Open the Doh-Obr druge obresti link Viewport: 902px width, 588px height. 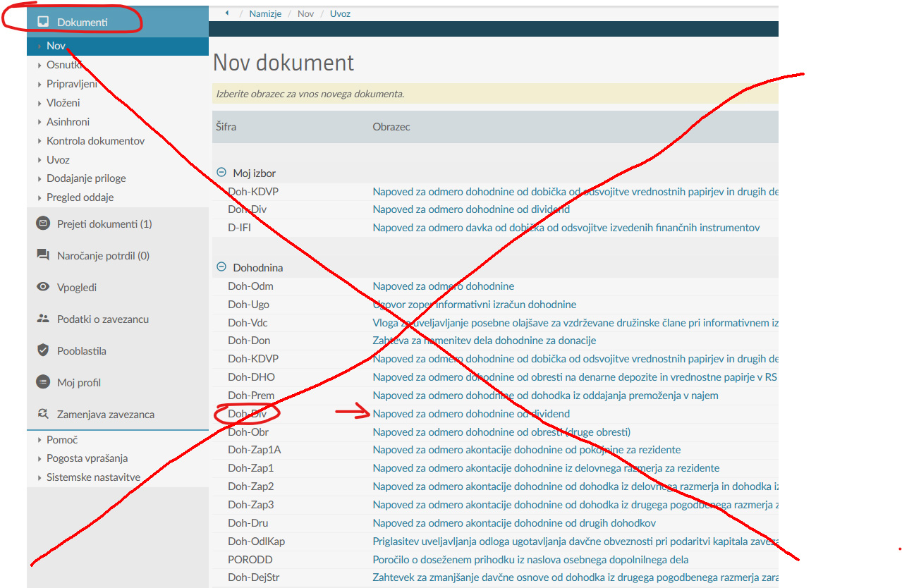501,432
